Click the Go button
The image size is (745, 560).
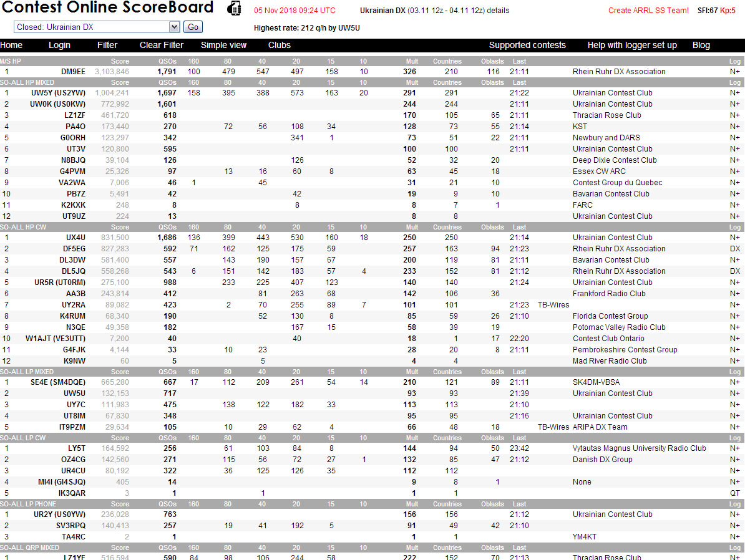coord(192,27)
